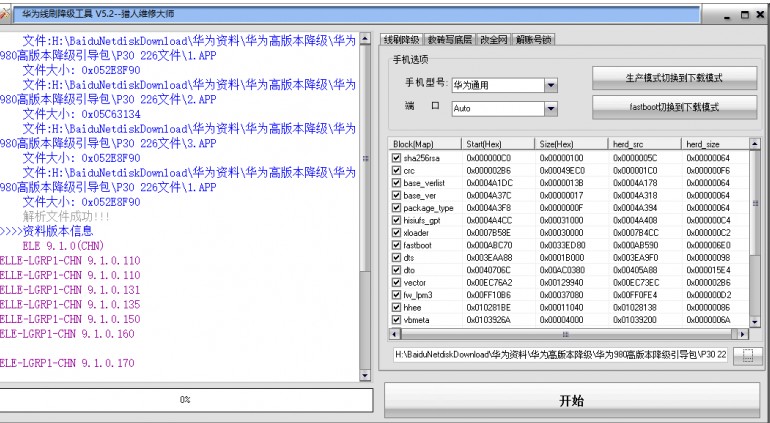Open the 解账号锁 tab
The width and height of the screenshot is (770, 423).
pyautogui.click(x=533, y=40)
